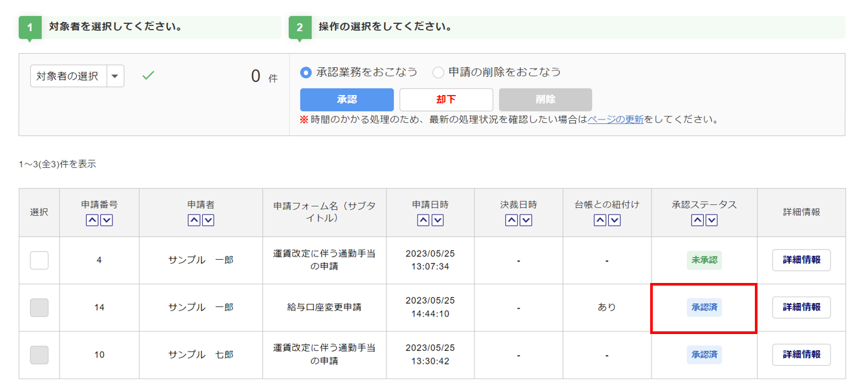Screen dimensions: 868x387
Task: Click the red 却下 button
Action: point(446,99)
